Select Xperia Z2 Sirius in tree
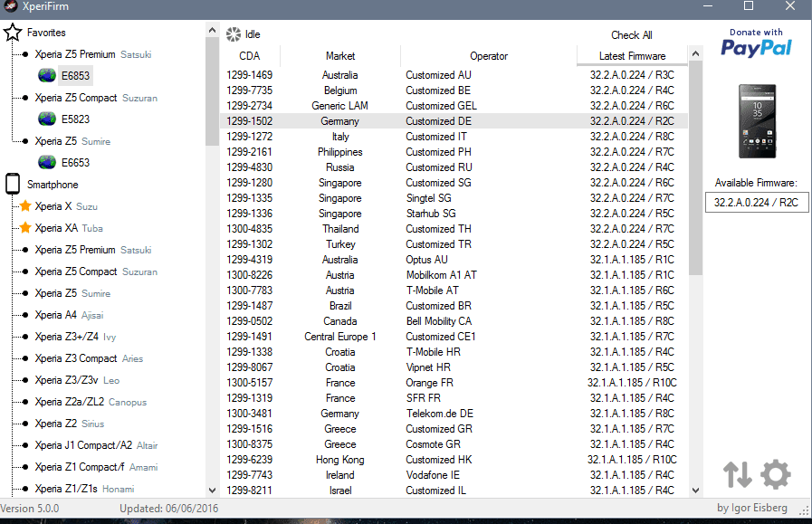 point(70,424)
